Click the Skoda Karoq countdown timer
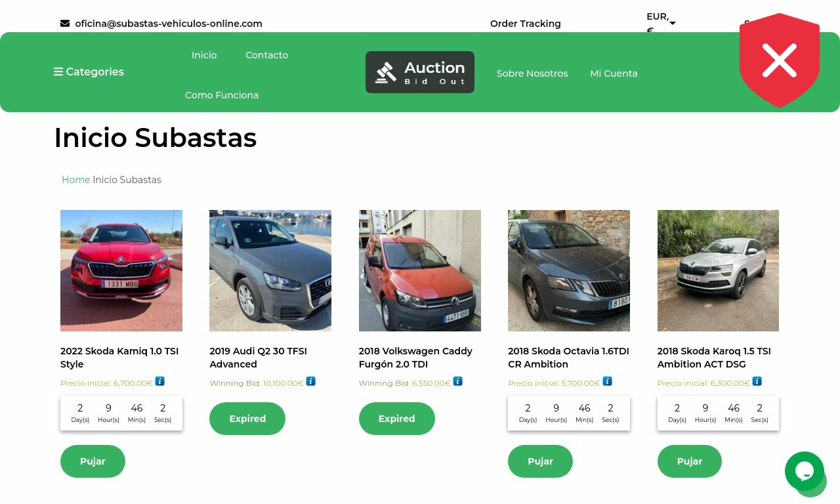 (718, 413)
